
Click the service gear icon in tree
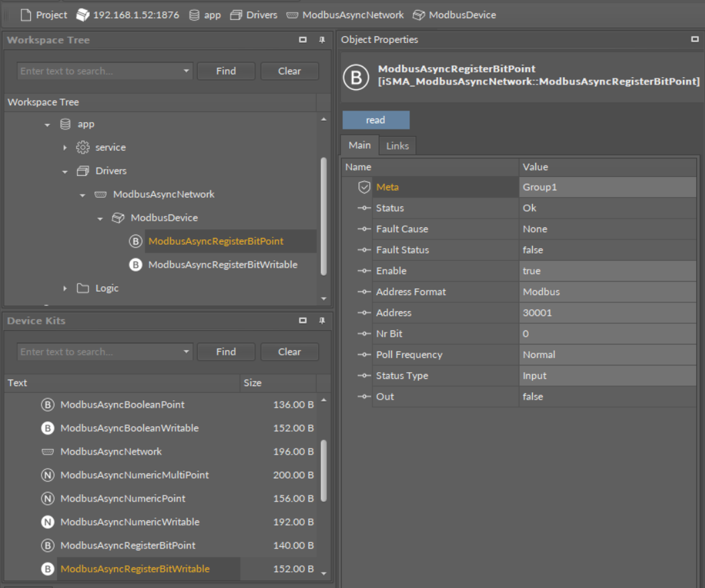click(x=82, y=148)
